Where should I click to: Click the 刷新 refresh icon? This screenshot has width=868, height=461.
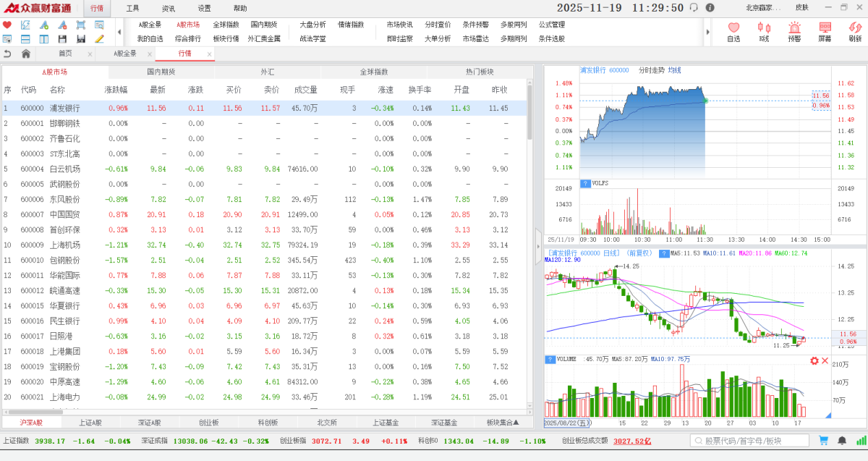[855, 31]
